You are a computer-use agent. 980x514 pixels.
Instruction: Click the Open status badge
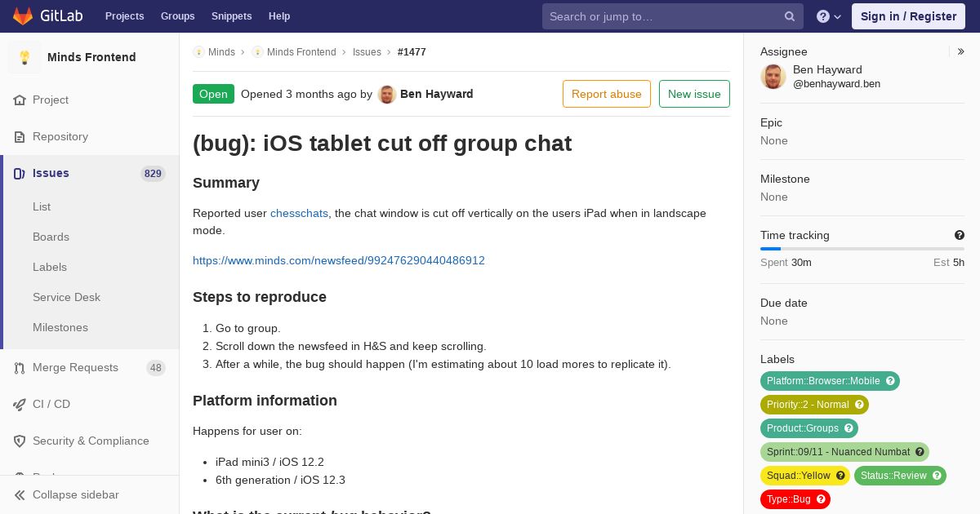pyautogui.click(x=213, y=94)
